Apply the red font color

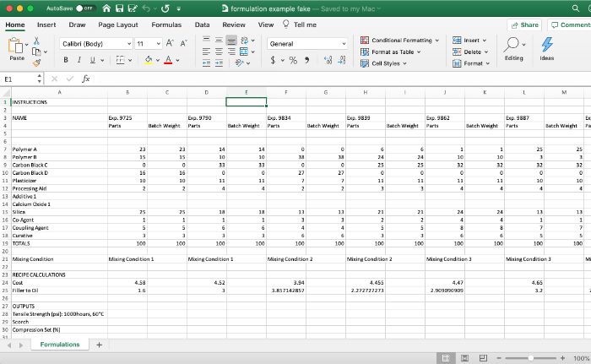click(168, 60)
